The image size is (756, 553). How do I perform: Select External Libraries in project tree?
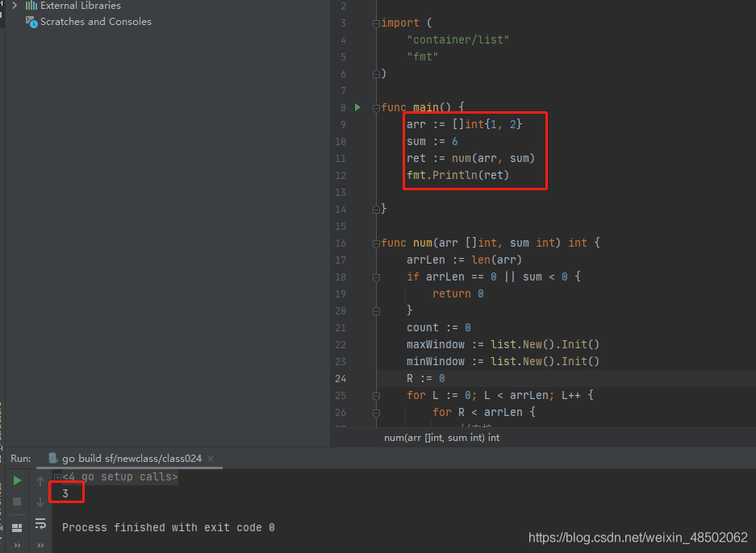81,6
